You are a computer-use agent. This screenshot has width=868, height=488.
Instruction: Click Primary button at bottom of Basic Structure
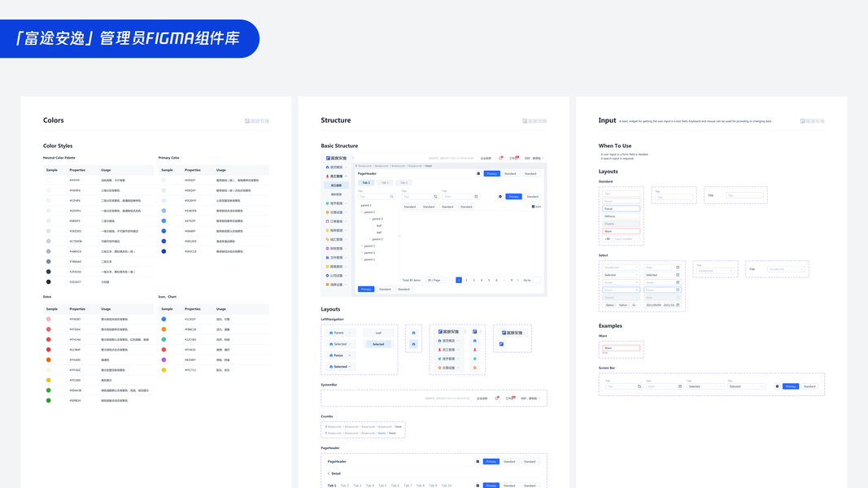(366, 289)
